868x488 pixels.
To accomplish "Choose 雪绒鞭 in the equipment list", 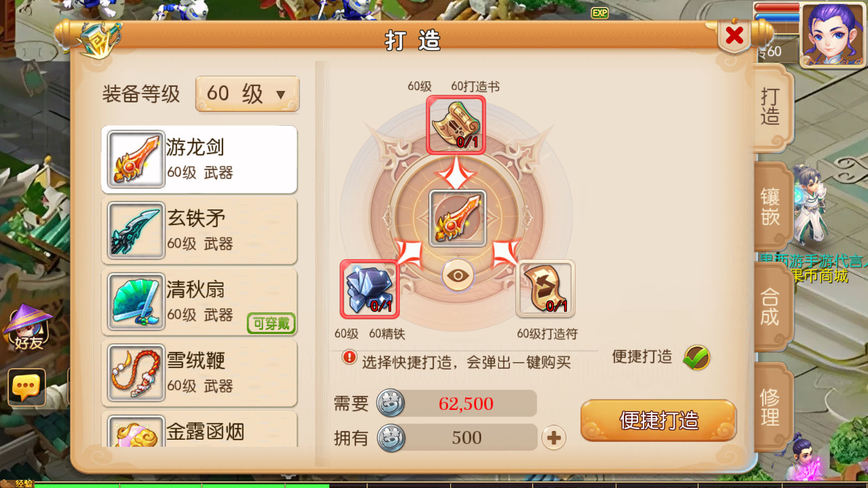I will [199, 373].
